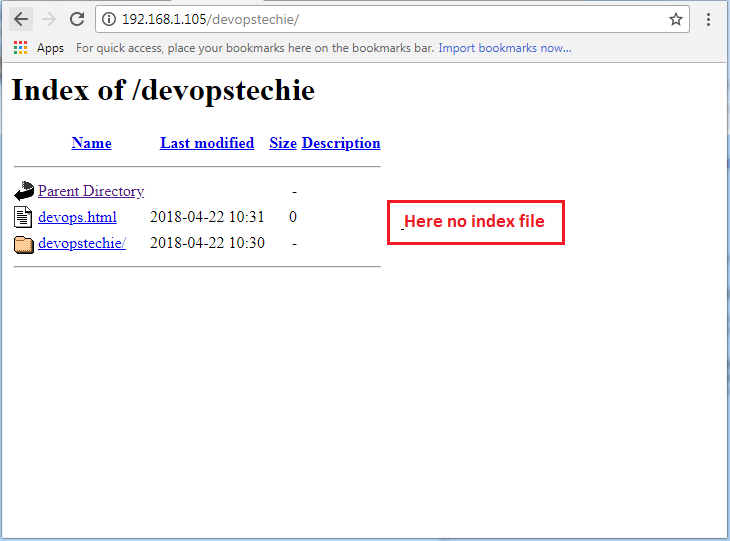Click the address bar URL field
This screenshot has width=730, height=541.
pos(392,19)
